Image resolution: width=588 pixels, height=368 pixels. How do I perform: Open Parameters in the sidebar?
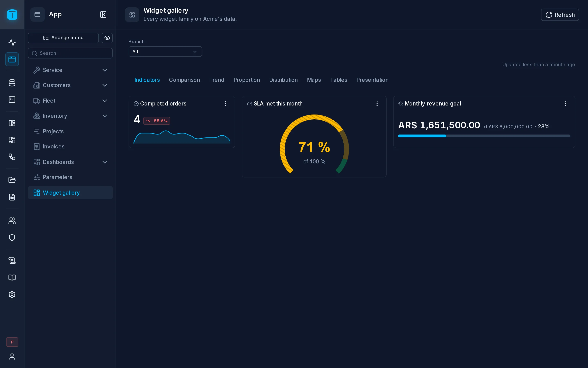pos(70,177)
